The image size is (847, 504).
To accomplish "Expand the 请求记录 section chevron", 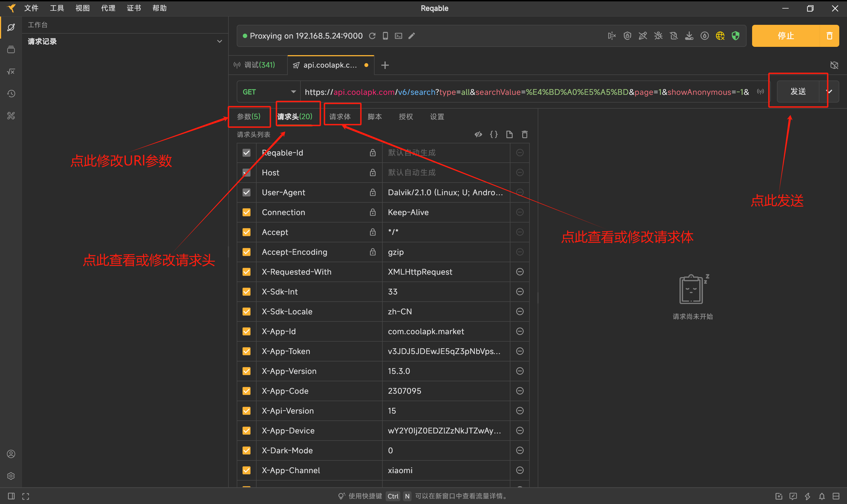I will coord(220,41).
